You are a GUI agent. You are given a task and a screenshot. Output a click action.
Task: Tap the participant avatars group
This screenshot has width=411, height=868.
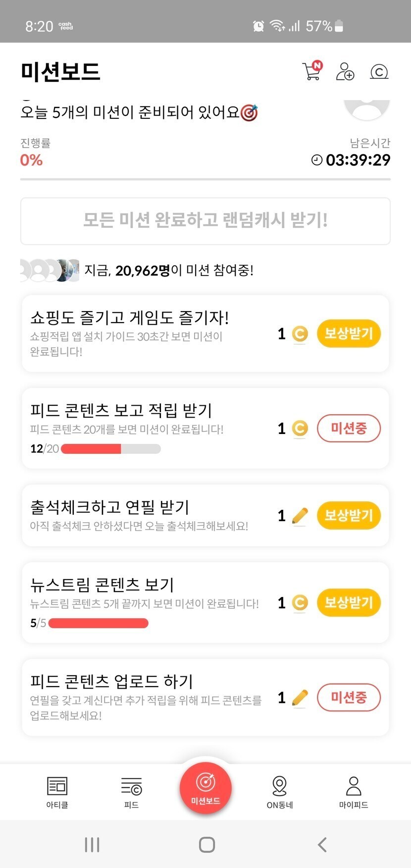[x=50, y=271]
